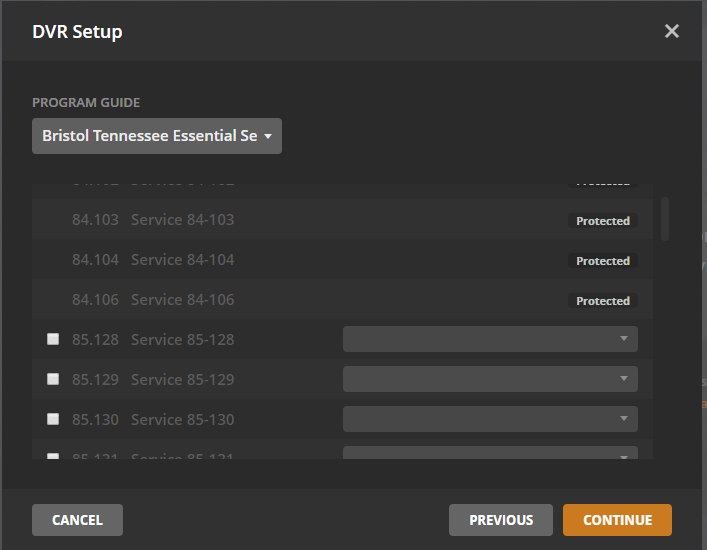Screen dimensions: 707x550
Task: Click Service 85-130 channel name text
Action: tap(182, 420)
